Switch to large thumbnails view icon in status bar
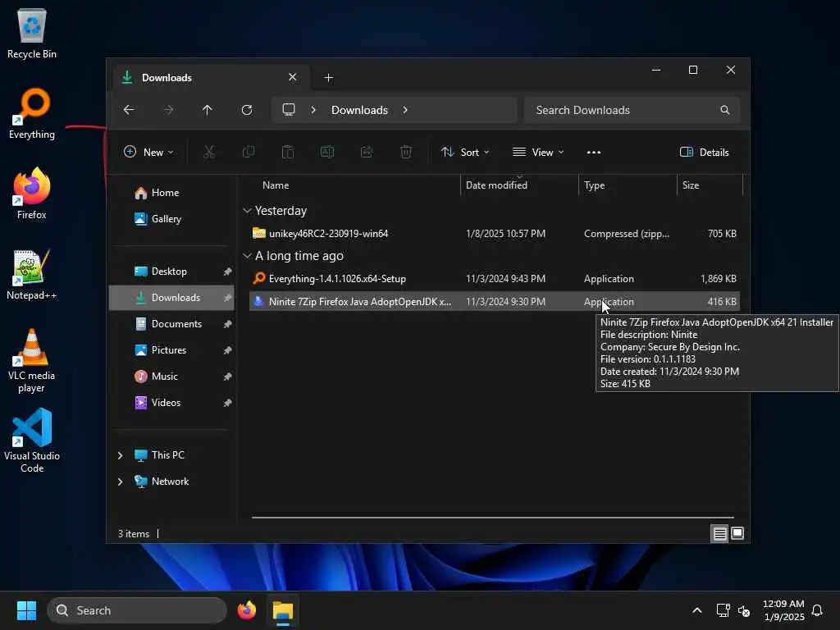Image resolution: width=840 pixels, height=630 pixels. (737, 533)
